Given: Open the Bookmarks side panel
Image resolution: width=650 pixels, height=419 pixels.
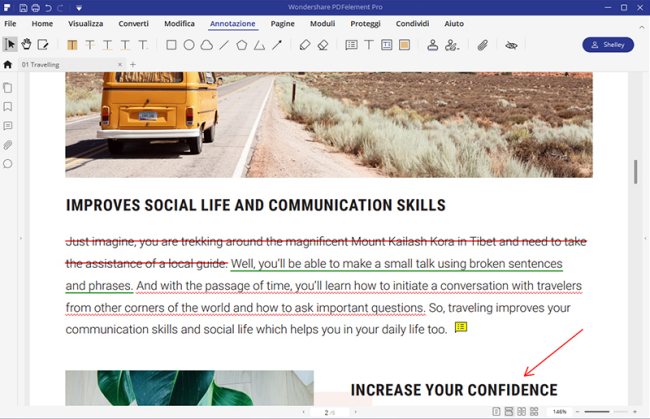Looking at the screenshot, I should click(x=8, y=106).
